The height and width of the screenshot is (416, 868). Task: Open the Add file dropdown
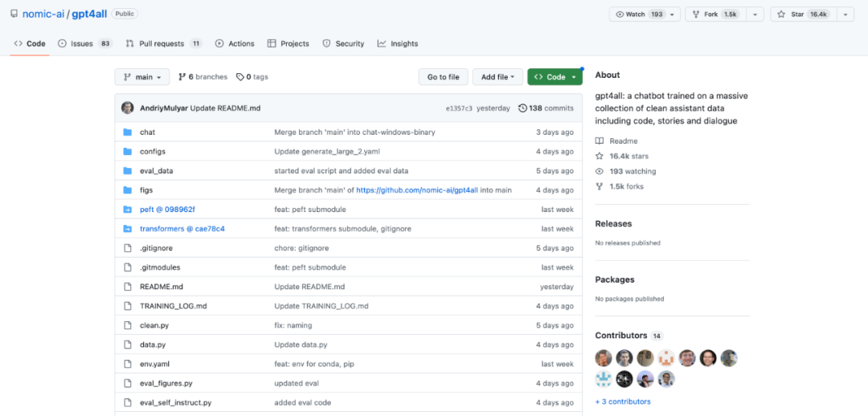[x=497, y=77]
